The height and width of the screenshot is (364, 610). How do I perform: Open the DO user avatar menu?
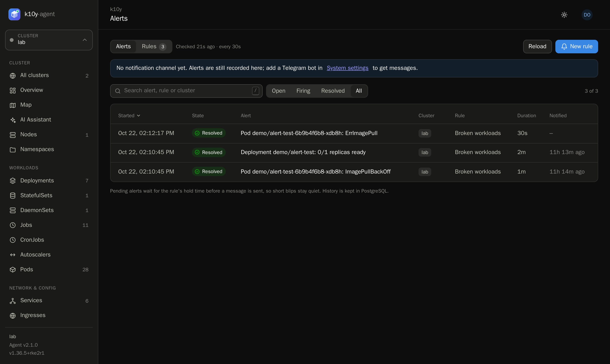pos(587,15)
